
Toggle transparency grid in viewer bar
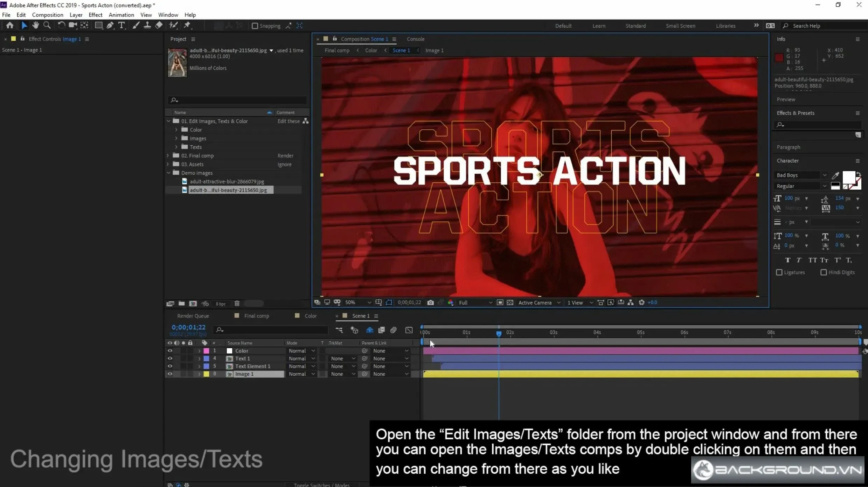tap(510, 302)
